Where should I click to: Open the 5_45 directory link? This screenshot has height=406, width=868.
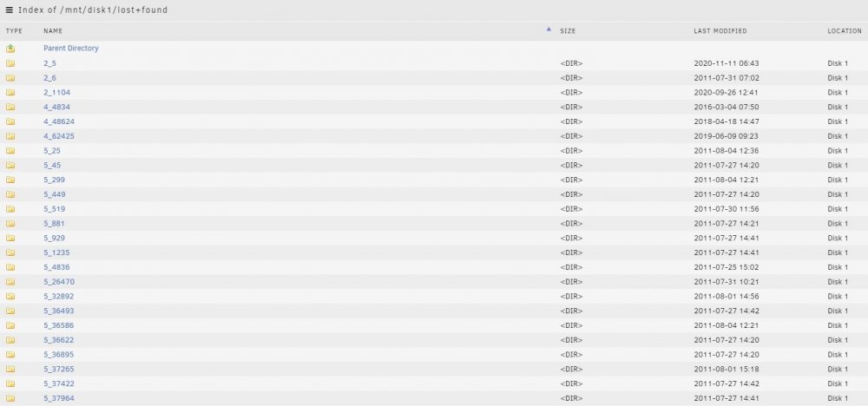point(52,166)
